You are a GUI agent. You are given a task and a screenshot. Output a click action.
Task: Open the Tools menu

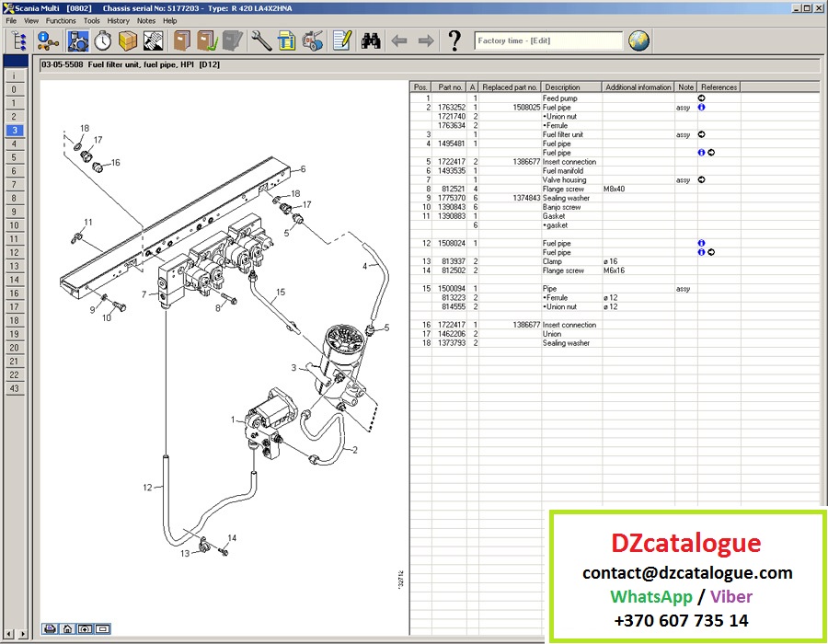(x=92, y=20)
